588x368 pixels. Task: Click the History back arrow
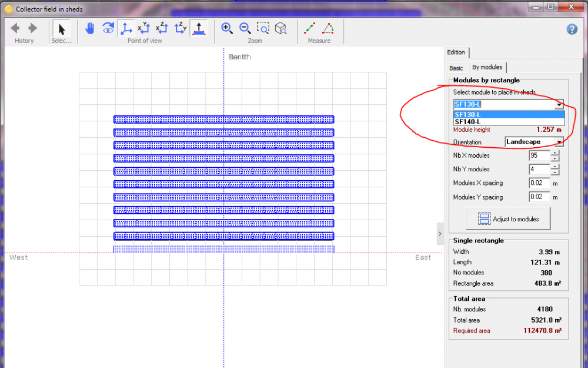click(14, 27)
